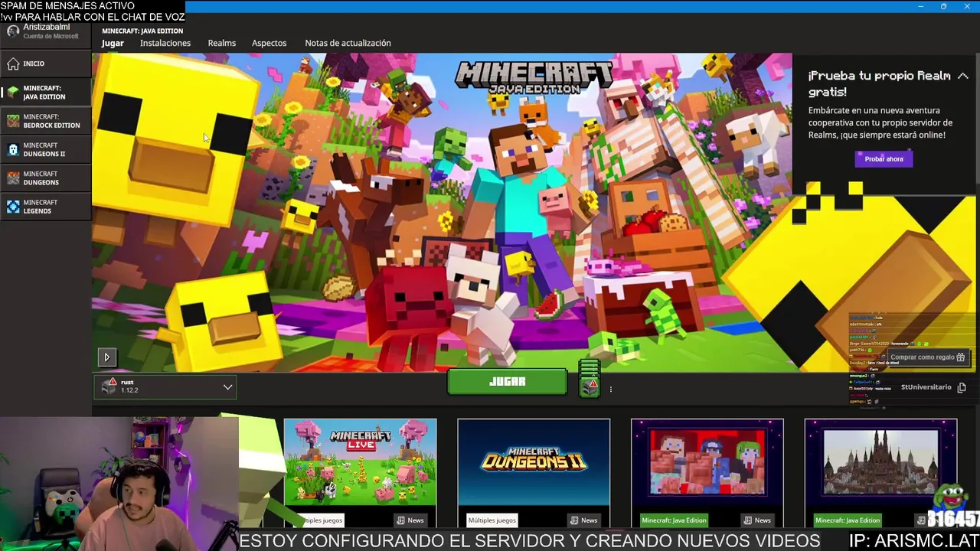Go to the INICIO home page
This screenshot has width=980, height=551.
point(46,64)
